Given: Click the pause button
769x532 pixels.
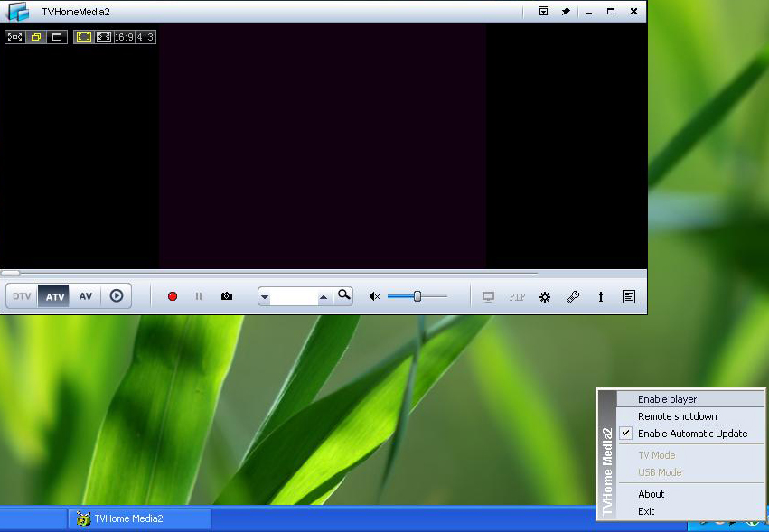Looking at the screenshot, I should point(199,296).
